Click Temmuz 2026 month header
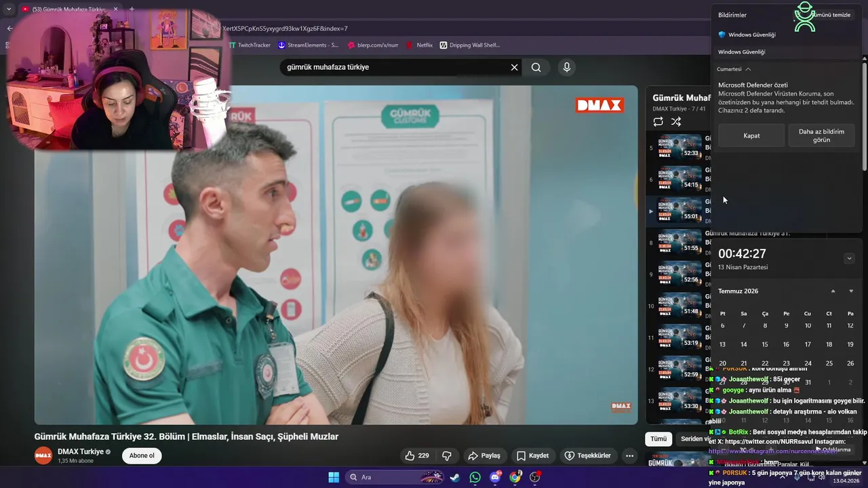 pos(738,291)
